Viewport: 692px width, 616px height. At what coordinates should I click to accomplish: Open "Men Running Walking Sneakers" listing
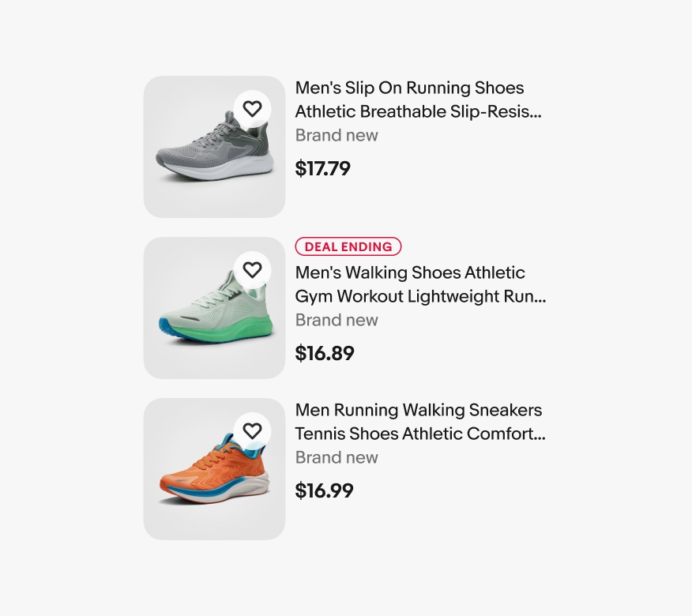tap(419, 410)
